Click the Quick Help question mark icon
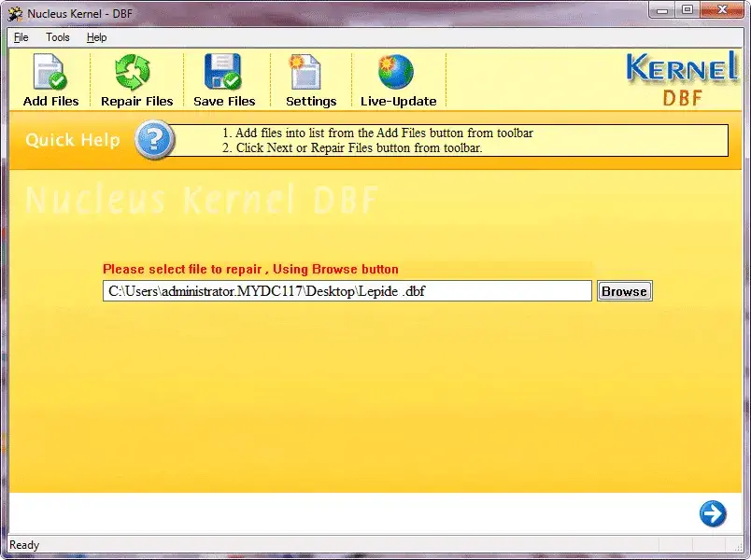This screenshot has height=560, width=751. pos(154,140)
